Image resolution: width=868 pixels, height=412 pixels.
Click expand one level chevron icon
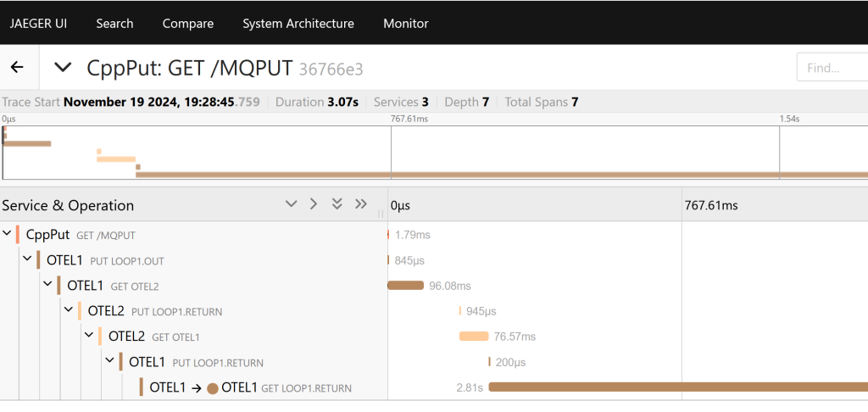[x=292, y=204]
